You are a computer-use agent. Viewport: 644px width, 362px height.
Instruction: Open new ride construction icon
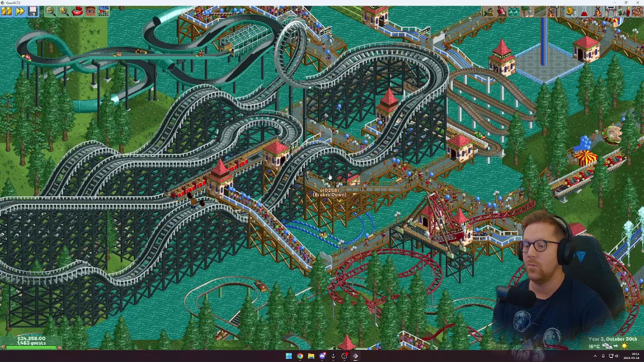click(x=553, y=11)
